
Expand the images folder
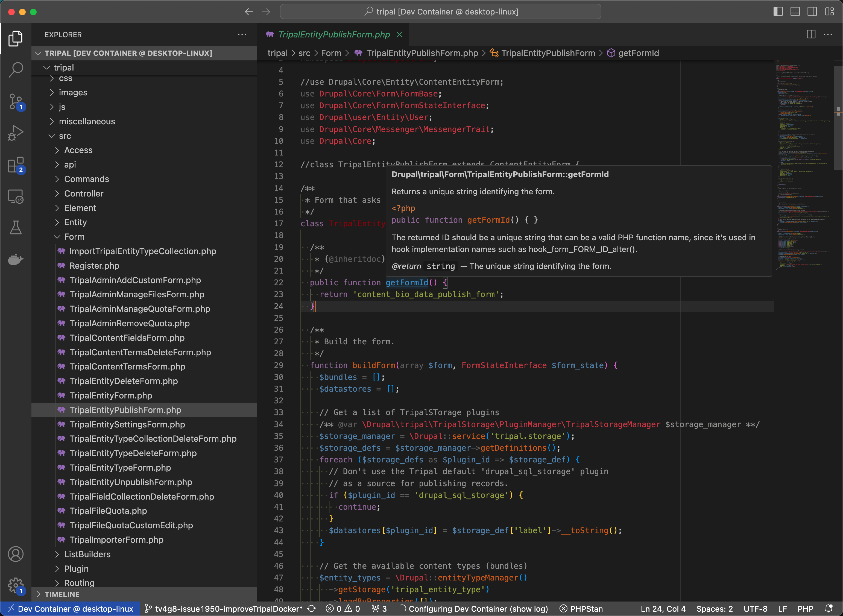[144, 92]
